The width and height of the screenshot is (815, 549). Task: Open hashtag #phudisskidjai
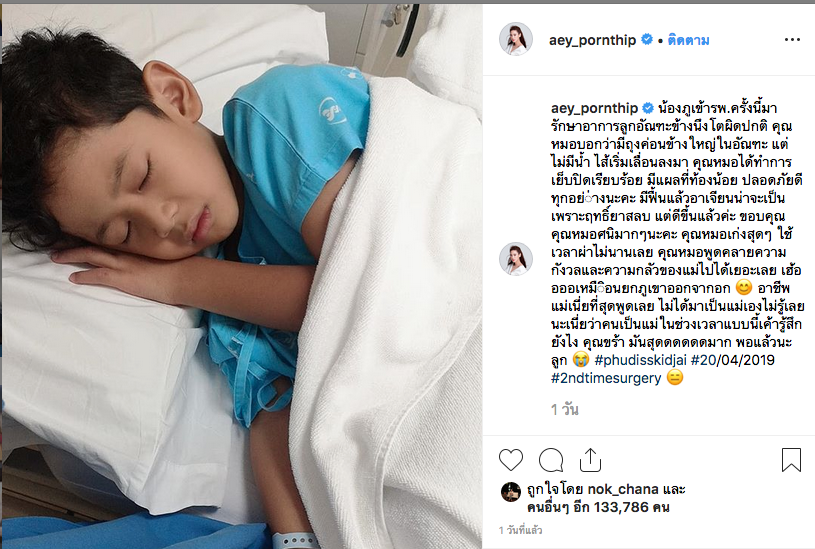(x=640, y=360)
